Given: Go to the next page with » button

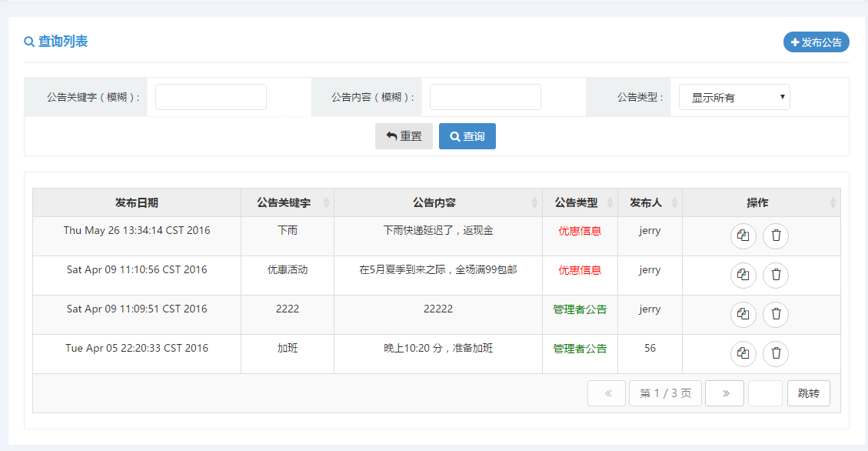Looking at the screenshot, I should (725, 393).
